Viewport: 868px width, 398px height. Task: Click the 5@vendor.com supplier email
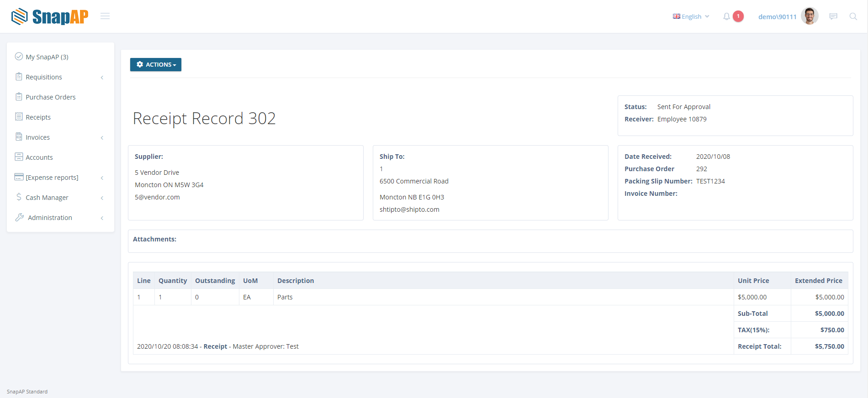tap(157, 197)
